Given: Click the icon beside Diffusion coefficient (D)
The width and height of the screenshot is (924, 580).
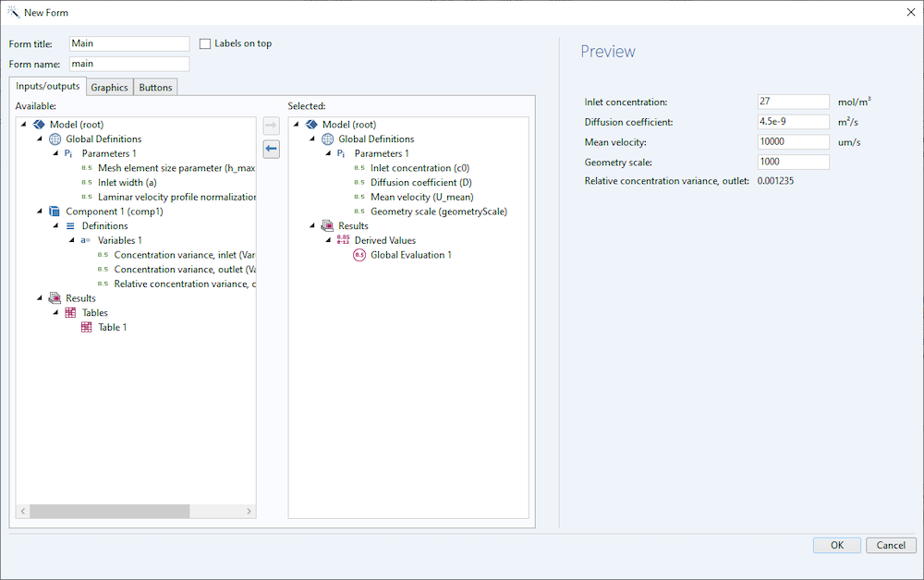Looking at the screenshot, I should [359, 183].
